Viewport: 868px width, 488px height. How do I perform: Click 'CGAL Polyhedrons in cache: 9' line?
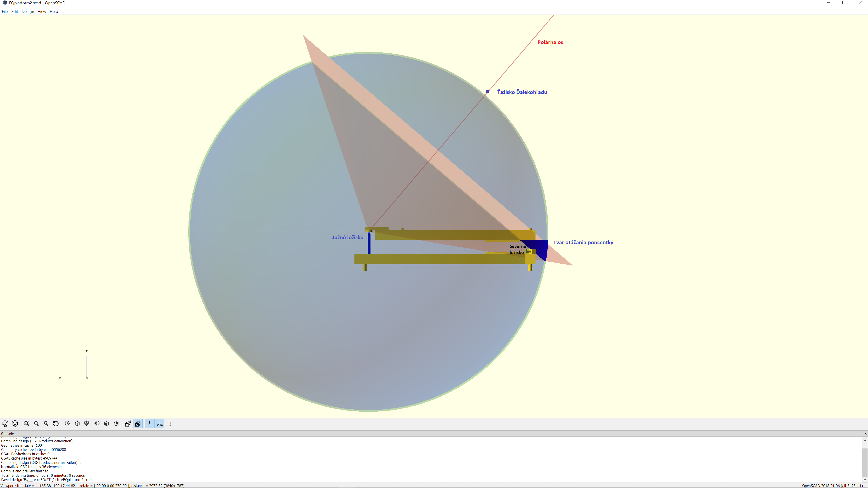click(x=25, y=454)
